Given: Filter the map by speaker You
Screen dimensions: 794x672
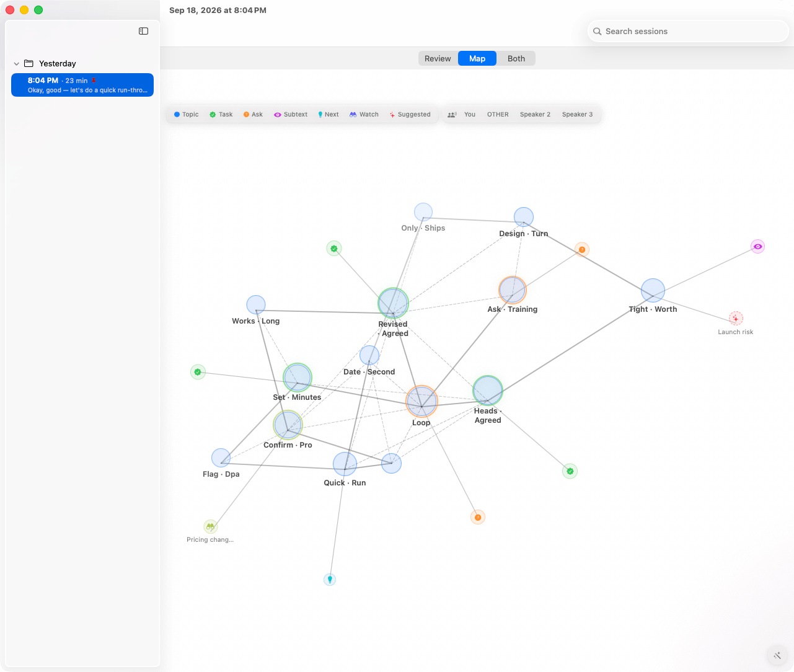Looking at the screenshot, I should pos(470,115).
